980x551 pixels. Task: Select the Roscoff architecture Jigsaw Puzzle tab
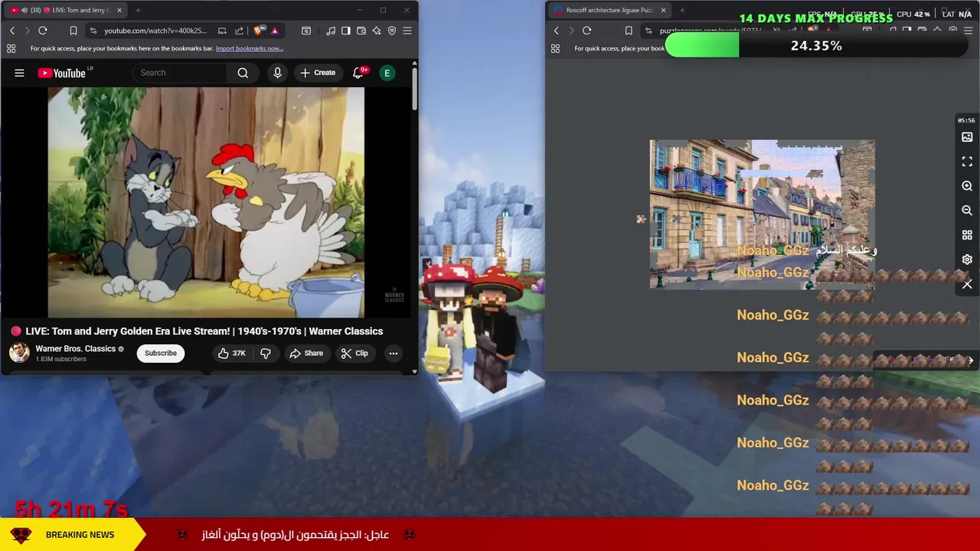click(x=609, y=10)
